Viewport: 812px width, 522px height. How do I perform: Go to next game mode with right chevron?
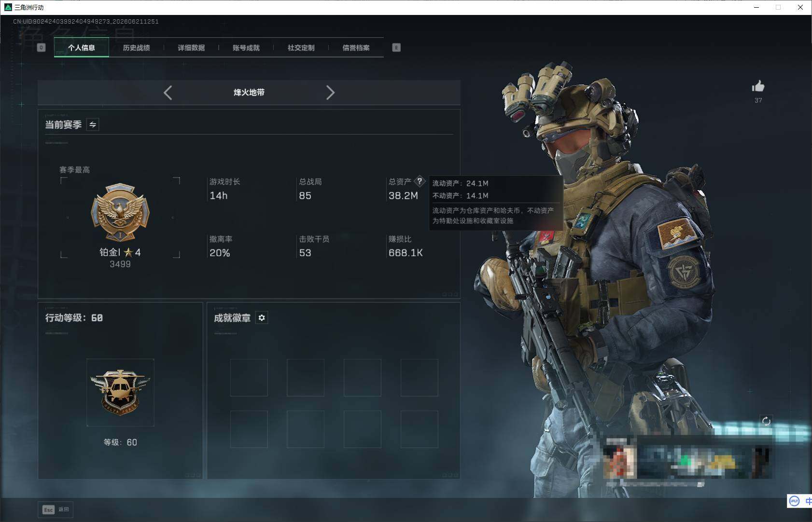tap(330, 93)
